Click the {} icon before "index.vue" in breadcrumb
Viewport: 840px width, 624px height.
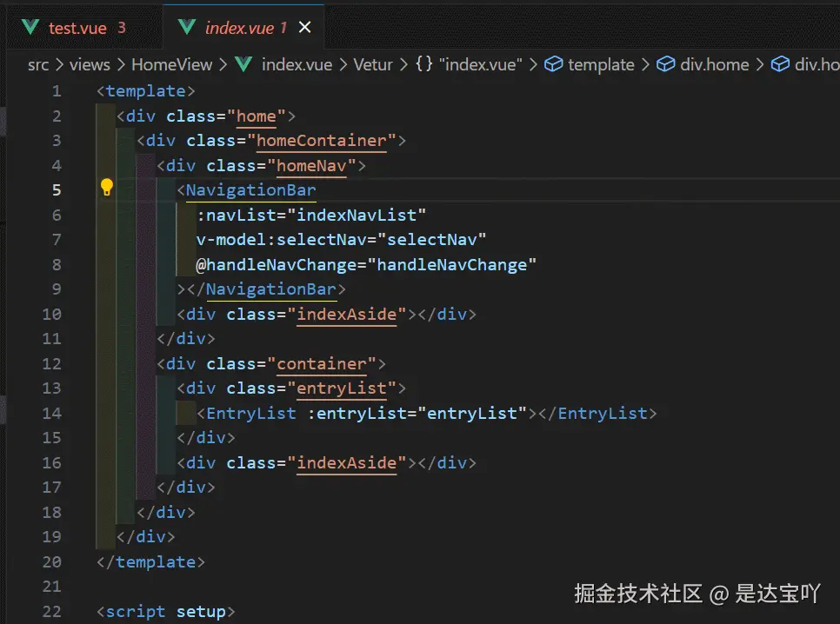[x=423, y=64]
